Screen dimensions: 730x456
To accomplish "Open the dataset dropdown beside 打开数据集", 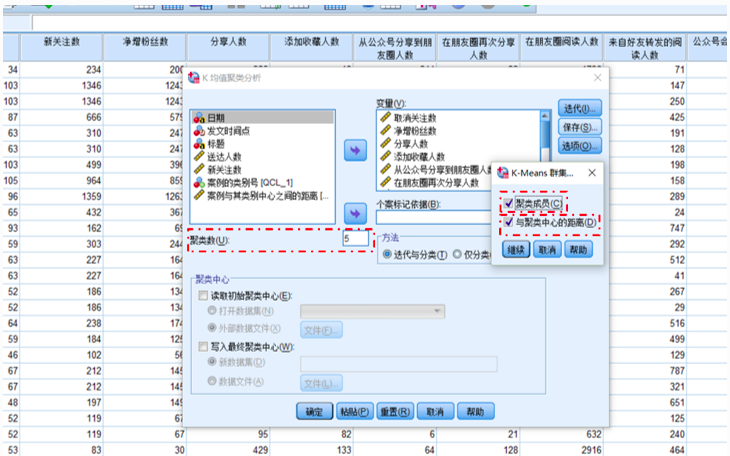I will click(x=372, y=311).
